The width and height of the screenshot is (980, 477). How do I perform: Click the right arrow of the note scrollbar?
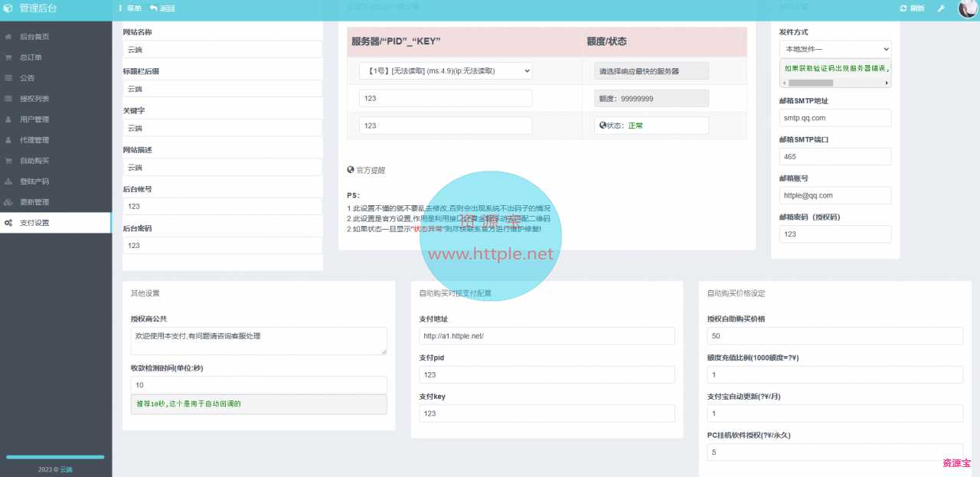pyautogui.click(x=887, y=82)
